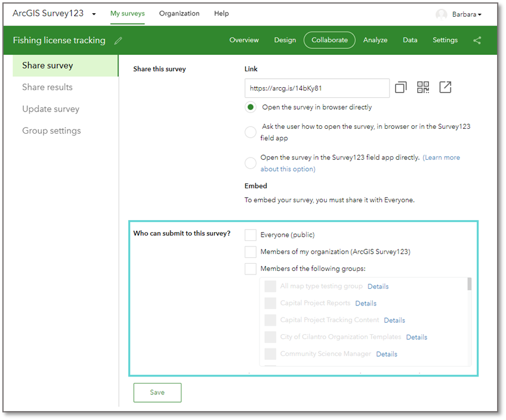506x420 pixels.
Task: Open the survey link in a new window
Action: point(445,87)
